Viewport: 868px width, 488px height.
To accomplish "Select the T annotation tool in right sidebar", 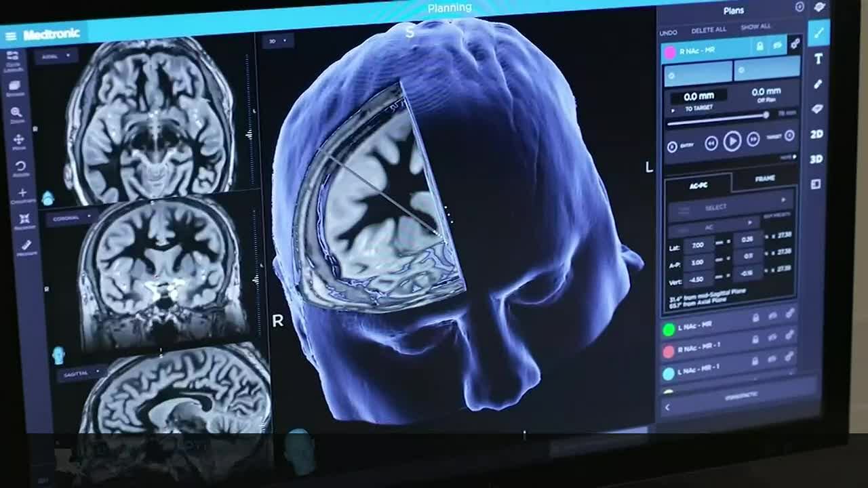I will click(818, 59).
